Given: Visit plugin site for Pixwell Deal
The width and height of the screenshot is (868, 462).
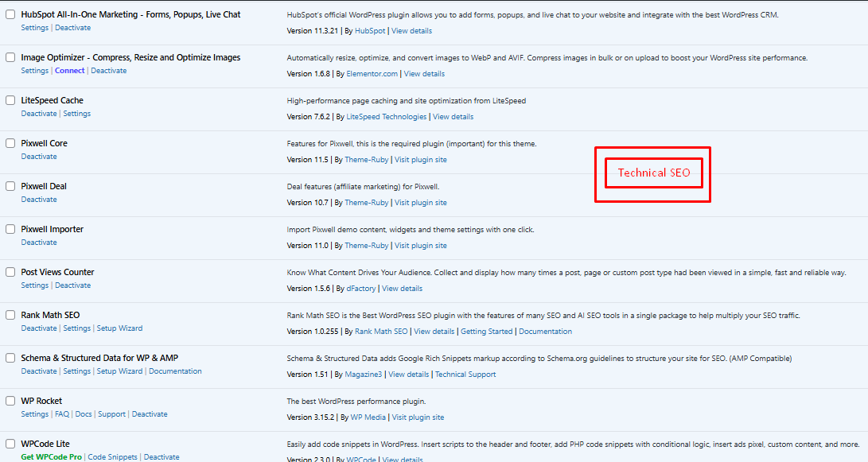Looking at the screenshot, I should tap(421, 203).
